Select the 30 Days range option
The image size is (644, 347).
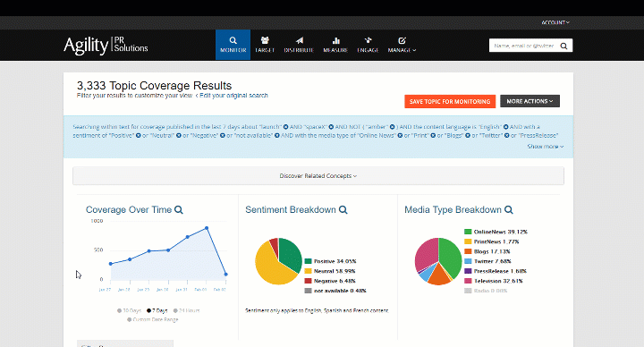click(x=129, y=311)
